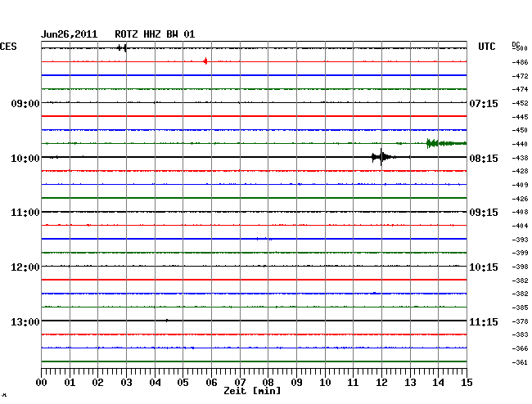Click the DC offset value -393

click(520, 240)
